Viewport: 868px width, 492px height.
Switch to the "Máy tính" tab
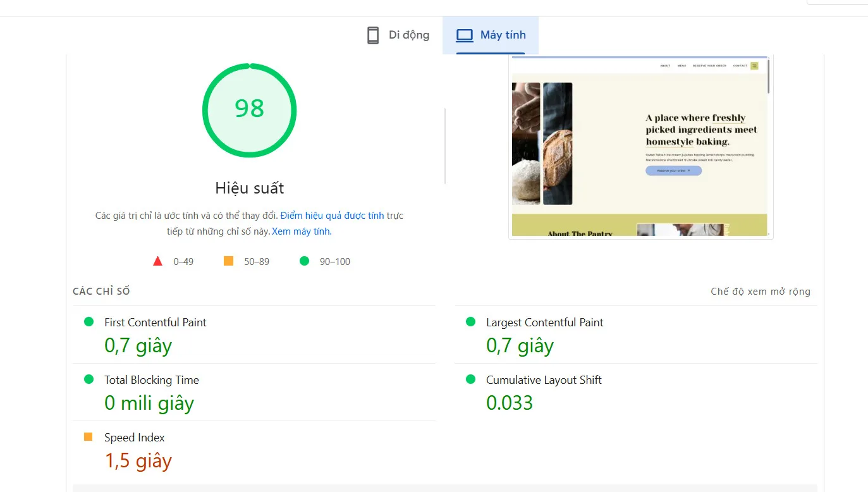(491, 35)
